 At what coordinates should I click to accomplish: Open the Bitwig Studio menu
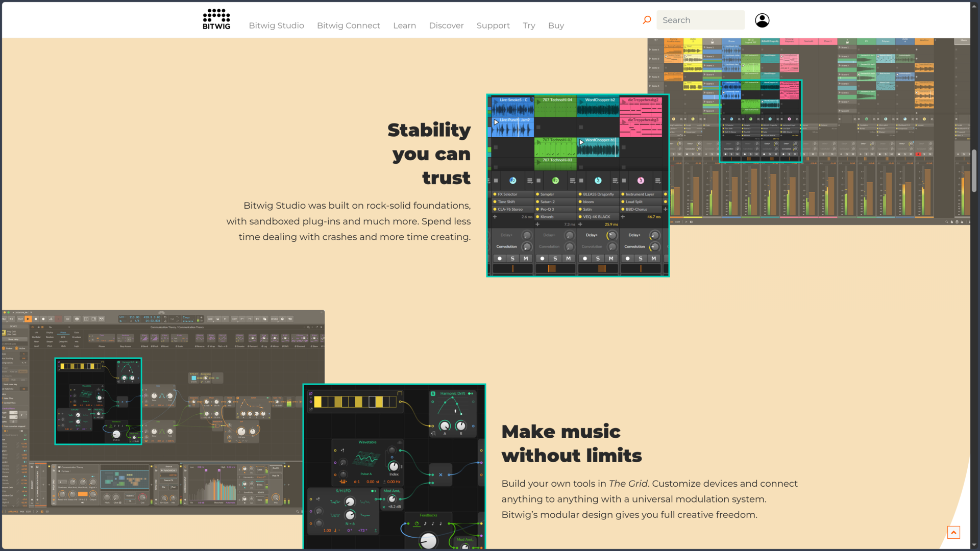[x=276, y=26]
